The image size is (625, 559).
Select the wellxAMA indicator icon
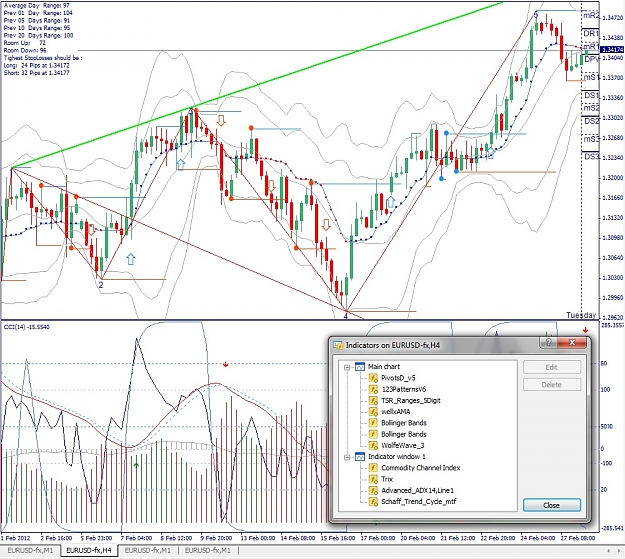coord(373,411)
